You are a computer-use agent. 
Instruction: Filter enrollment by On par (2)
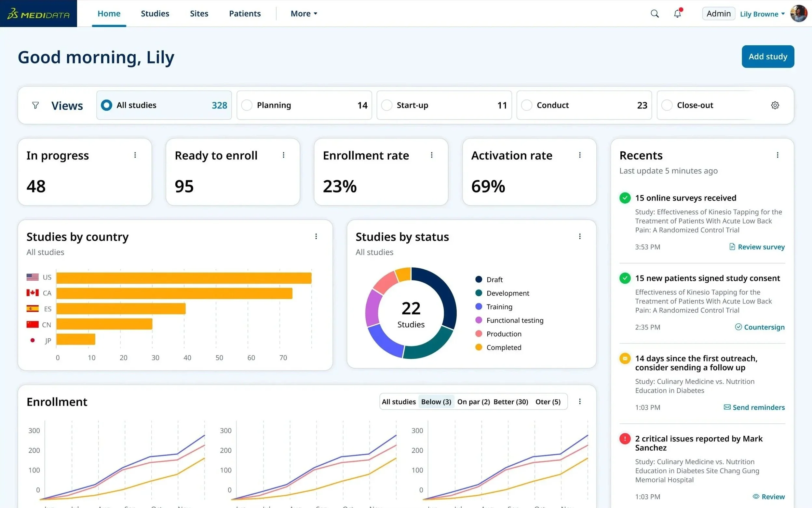click(473, 402)
